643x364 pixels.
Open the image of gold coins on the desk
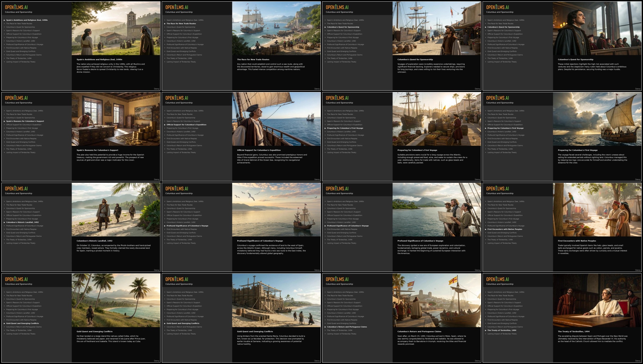[116, 119]
